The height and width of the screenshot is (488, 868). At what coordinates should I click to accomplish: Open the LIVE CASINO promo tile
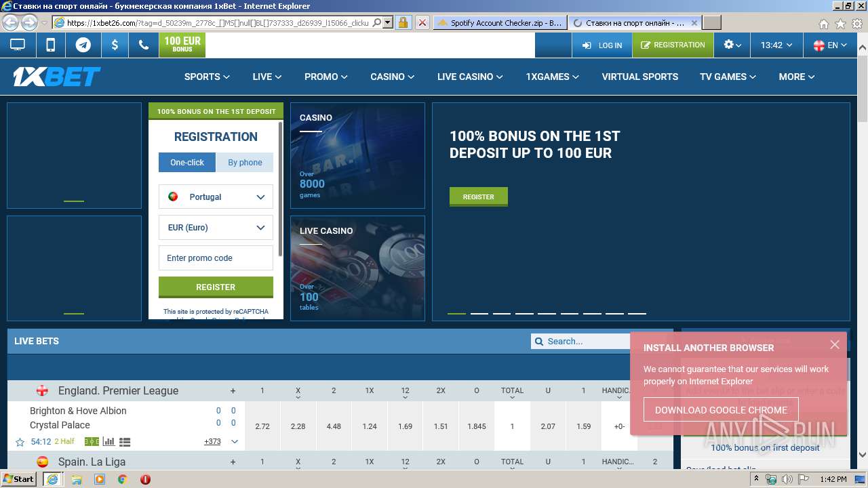pyautogui.click(x=357, y=268)
